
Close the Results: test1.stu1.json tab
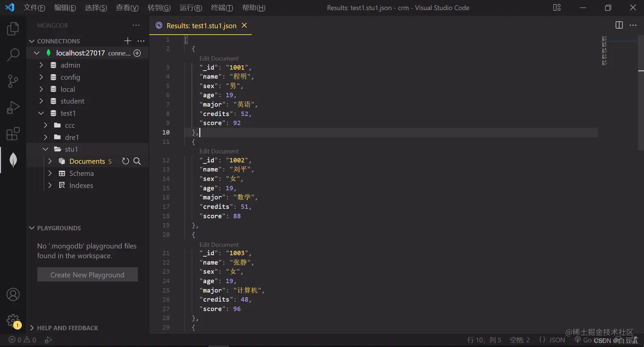pyautogui.click(x=244, y=25)
